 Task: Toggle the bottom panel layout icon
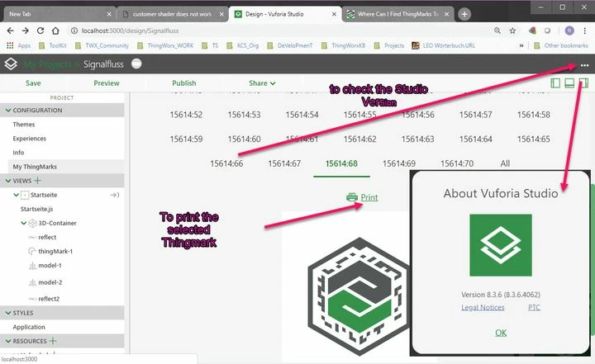click(569, 83)
